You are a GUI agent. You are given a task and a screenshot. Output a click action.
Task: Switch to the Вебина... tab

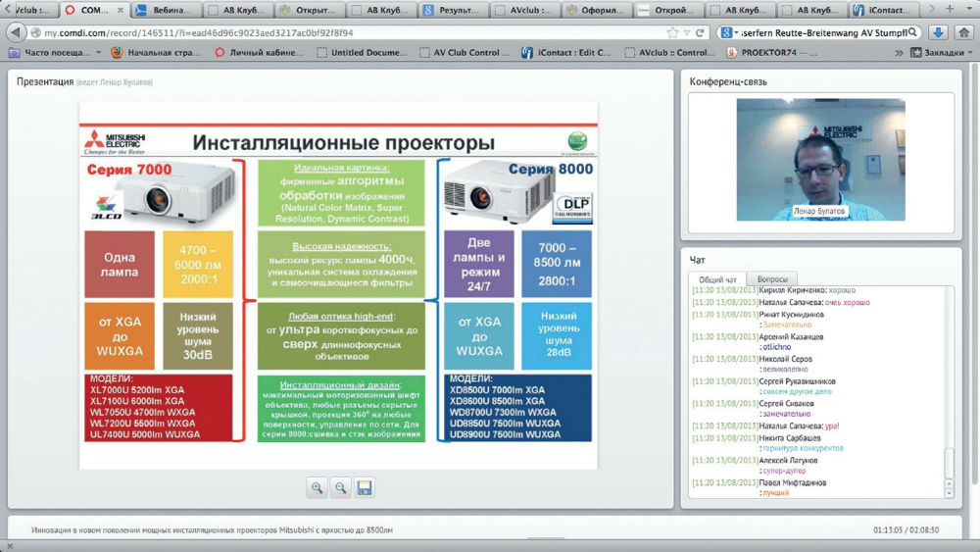(x=166, y=10)
